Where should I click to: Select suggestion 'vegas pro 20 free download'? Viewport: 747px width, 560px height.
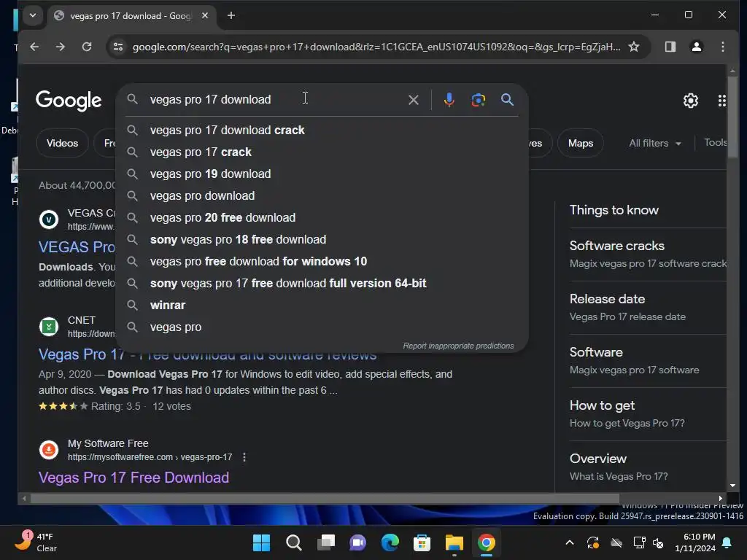pos(322,217)
